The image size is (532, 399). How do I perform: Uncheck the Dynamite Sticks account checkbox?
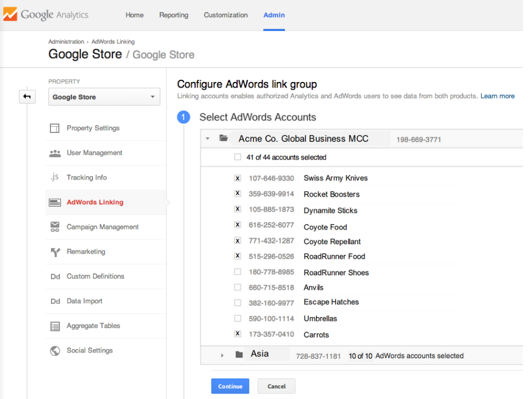tap(238, 209)
